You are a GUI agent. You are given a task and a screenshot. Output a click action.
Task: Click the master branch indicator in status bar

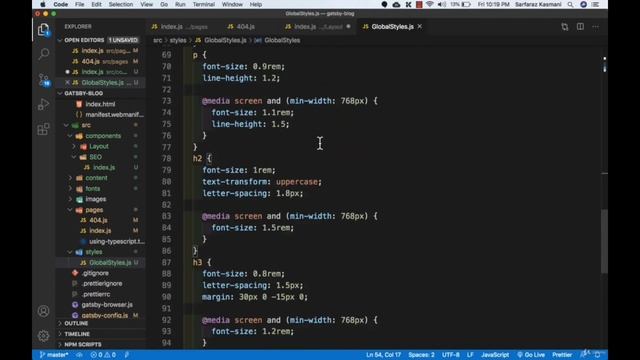[x=54, y=355]
